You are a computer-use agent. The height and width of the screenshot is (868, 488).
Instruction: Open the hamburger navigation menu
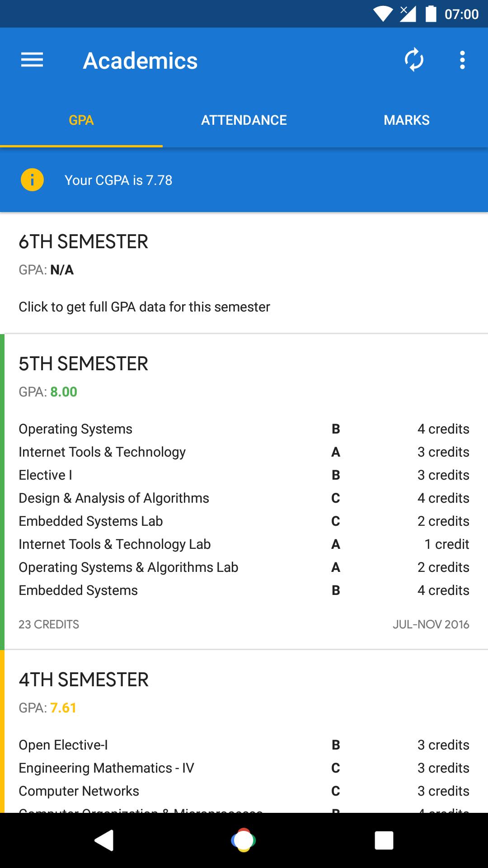click(x=32, y=60)
